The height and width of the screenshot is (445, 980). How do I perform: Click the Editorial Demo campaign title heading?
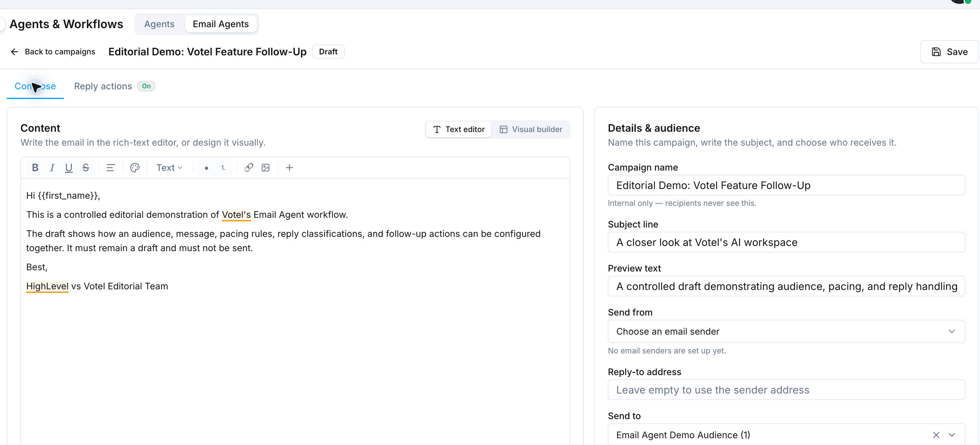coord(207,52)
